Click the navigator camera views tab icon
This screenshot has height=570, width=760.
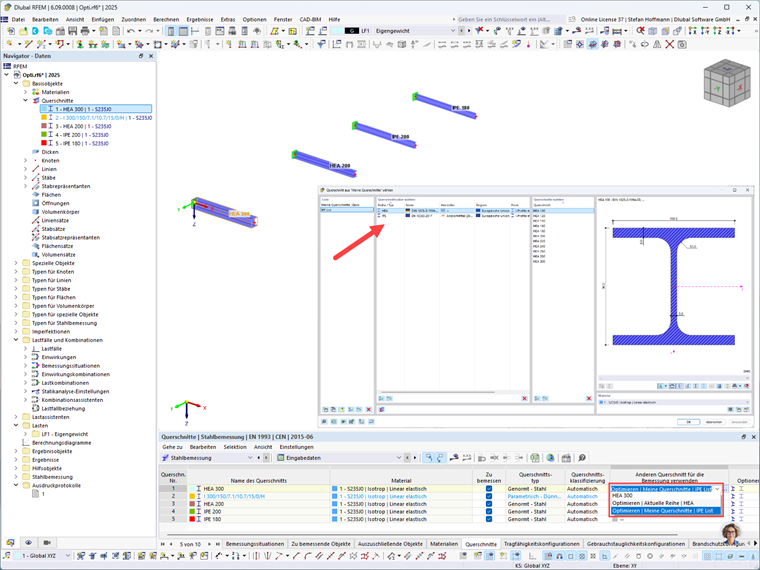pos(47,542)
